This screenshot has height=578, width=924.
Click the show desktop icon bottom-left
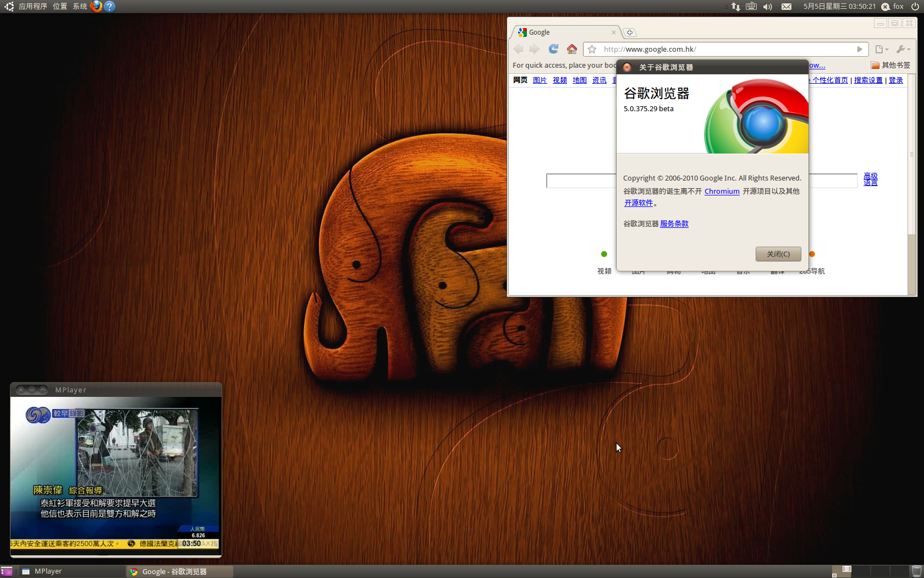[7, 571]
